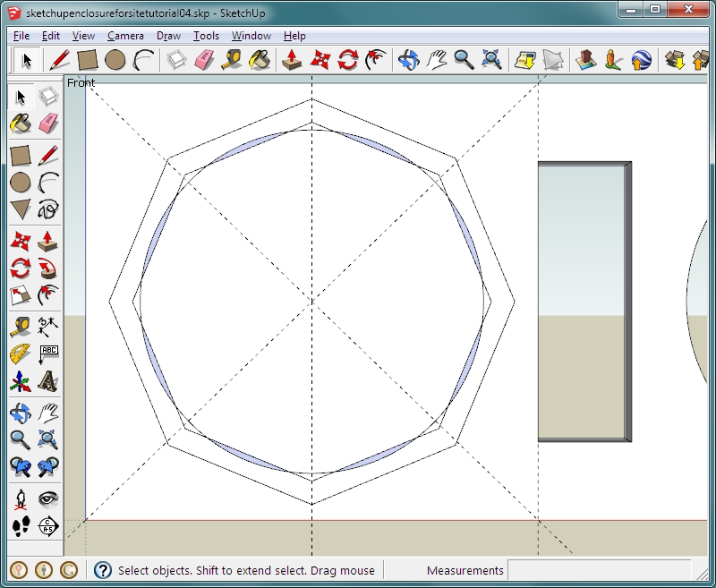Click the Next view zoom icon

(x=48, y=467)
